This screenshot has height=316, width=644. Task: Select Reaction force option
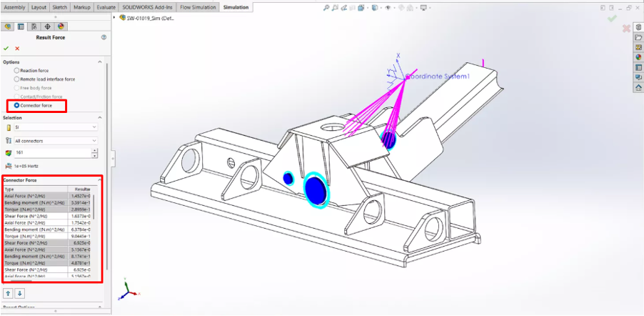(17, 71)
